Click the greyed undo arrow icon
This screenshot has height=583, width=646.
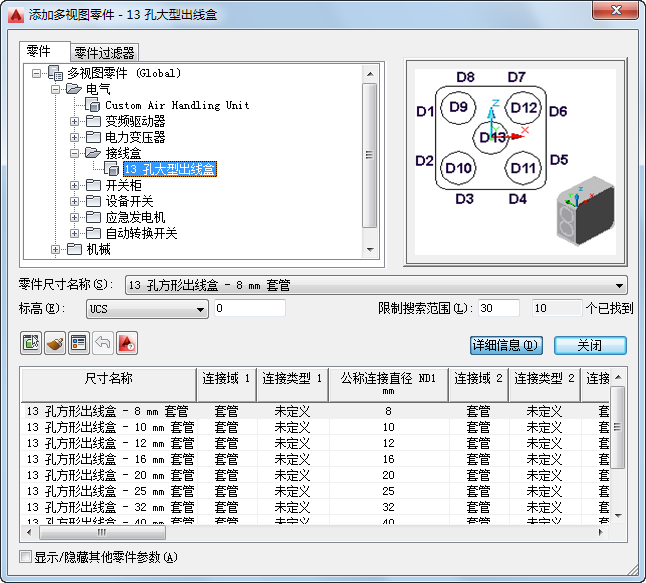[103, 343]
